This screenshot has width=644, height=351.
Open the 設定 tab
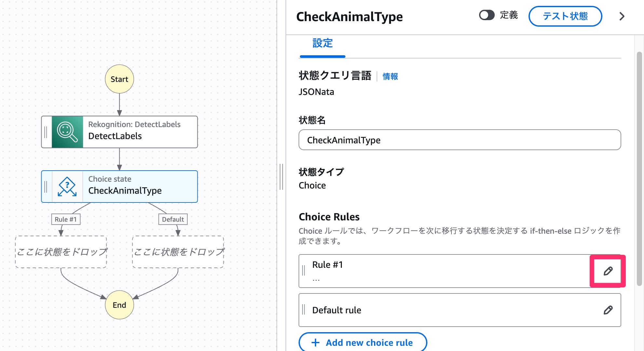click(x=322, y=43)
